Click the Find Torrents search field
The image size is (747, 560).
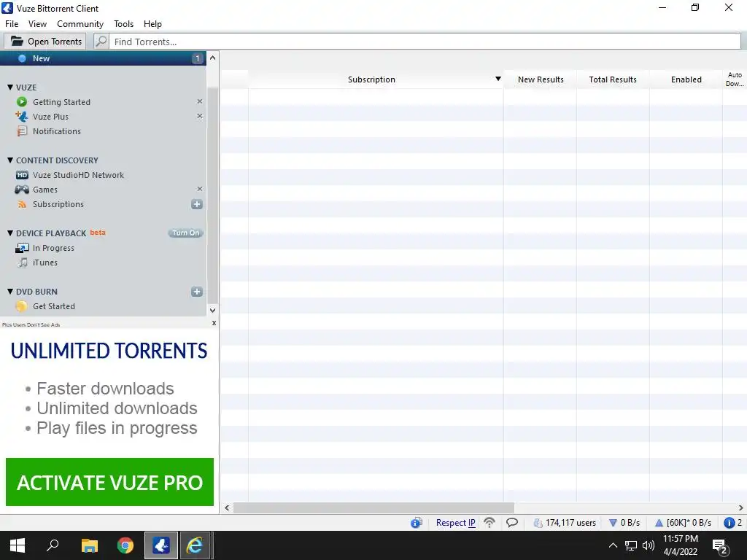coord(425,42)
